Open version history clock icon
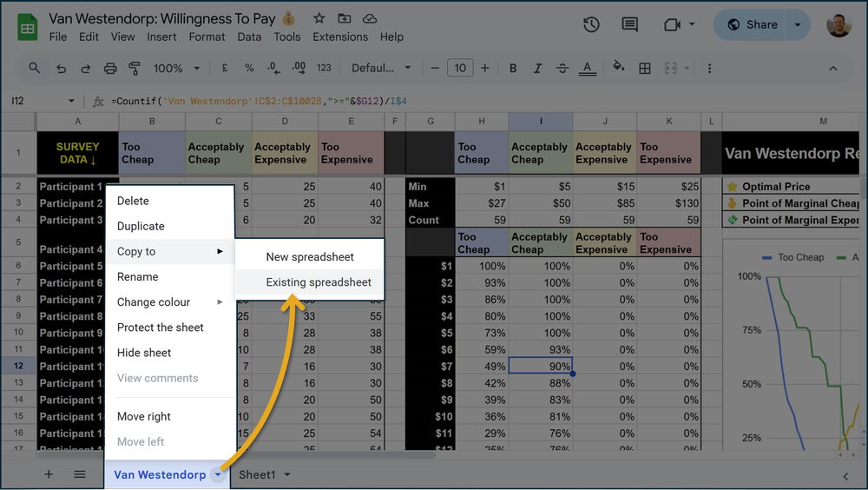Image resolution: width=868 pixels, height=490 pixels. [591, 24]
